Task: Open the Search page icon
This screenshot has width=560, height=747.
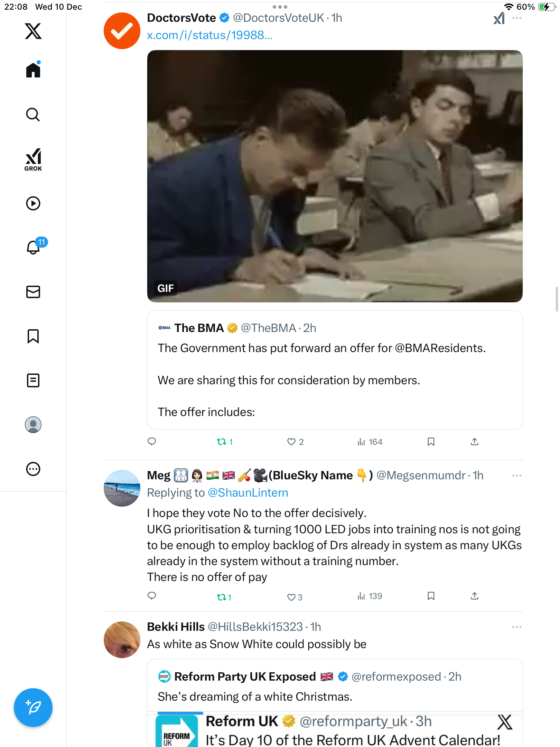Action: click(33, 114)
